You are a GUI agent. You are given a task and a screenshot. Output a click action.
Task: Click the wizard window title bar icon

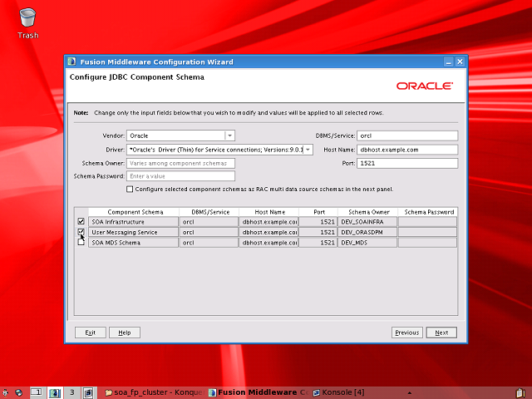point(71,62)
